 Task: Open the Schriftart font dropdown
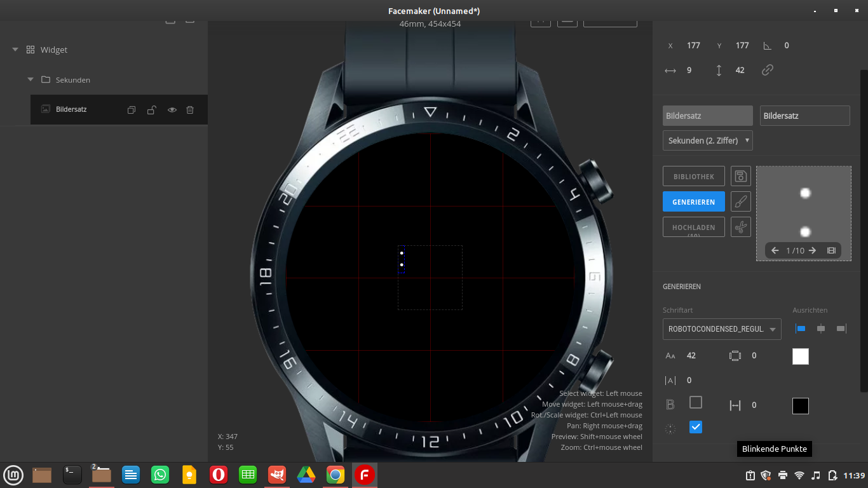point(722,329)
